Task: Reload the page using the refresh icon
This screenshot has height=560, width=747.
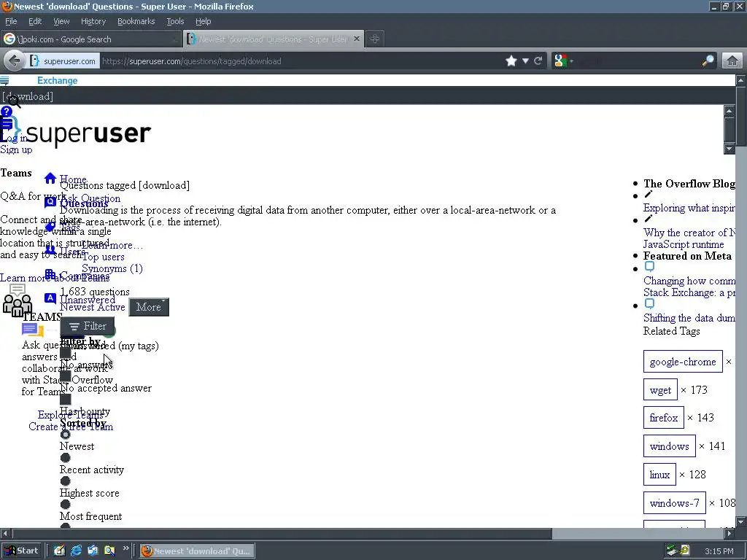Action: coord(538,61)
